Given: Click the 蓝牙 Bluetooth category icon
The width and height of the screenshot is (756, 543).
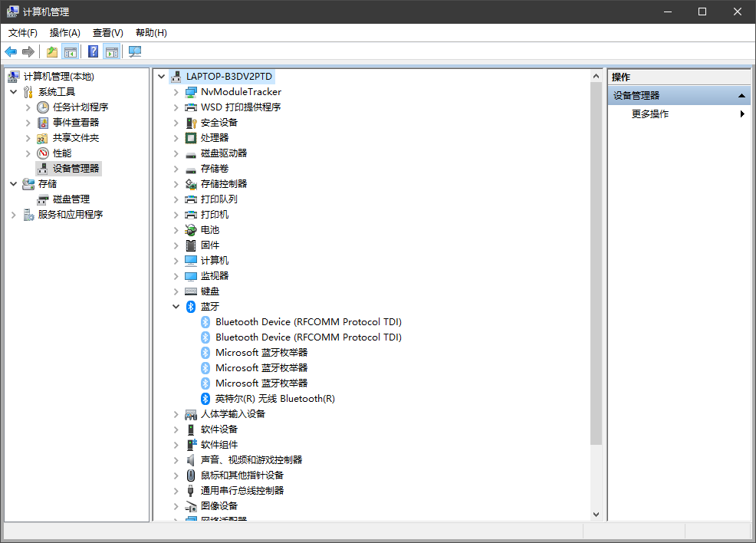Looking at the screenshot, I should point(191,307).
